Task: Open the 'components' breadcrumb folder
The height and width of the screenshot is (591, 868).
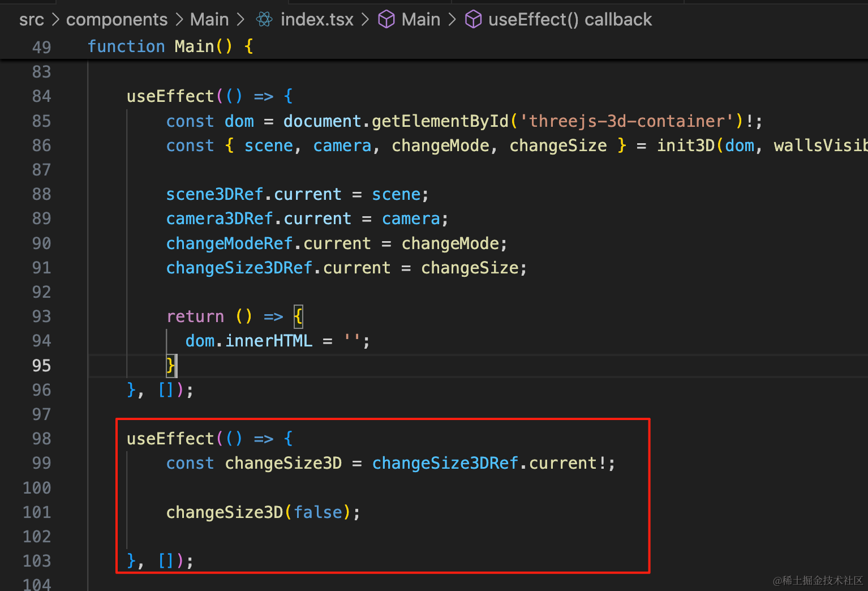Action: tap(117, 20)
